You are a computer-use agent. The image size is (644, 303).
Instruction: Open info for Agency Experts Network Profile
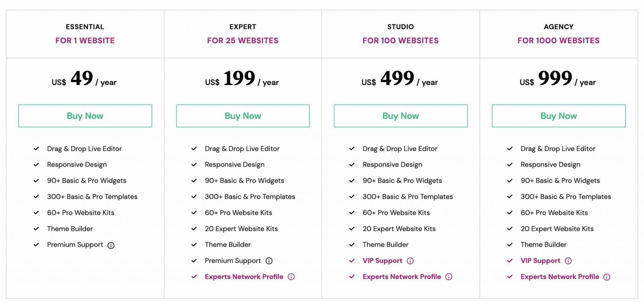(x=607, y=277)
